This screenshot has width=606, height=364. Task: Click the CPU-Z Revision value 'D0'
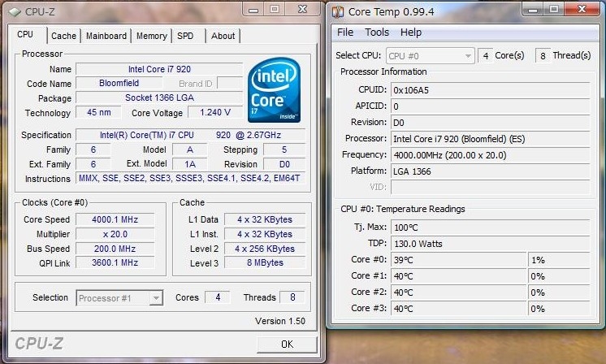coord(284,164)
